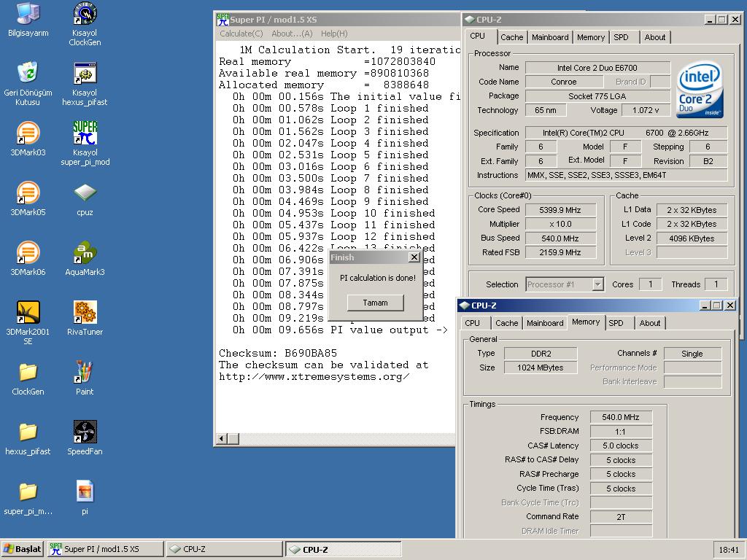Switch to Mainboard tab in lower CPU-Z

[545, 323]
